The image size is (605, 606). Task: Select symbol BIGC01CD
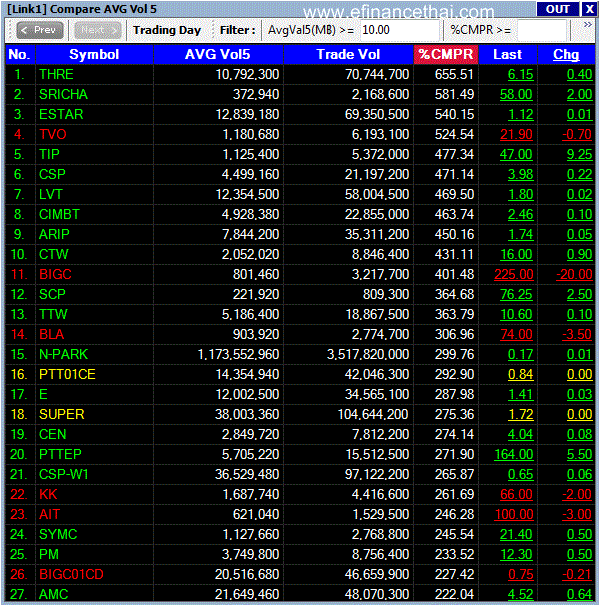pyautogui.click(x=71, y=574)
